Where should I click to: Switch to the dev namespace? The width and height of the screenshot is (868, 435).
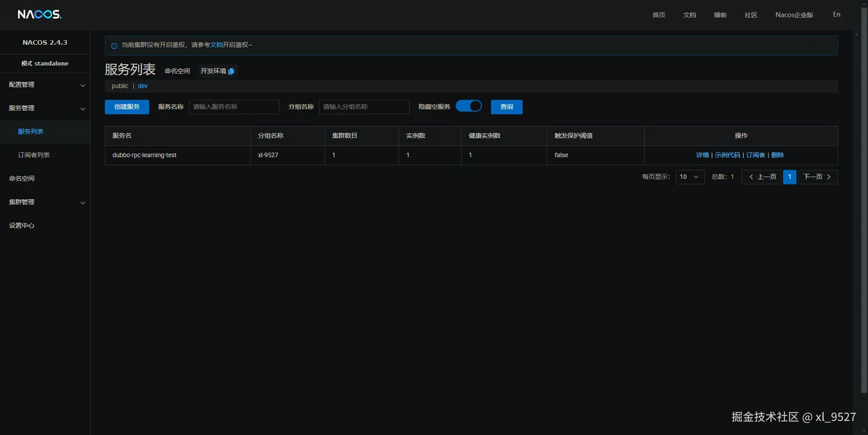[x=143, y=86]
